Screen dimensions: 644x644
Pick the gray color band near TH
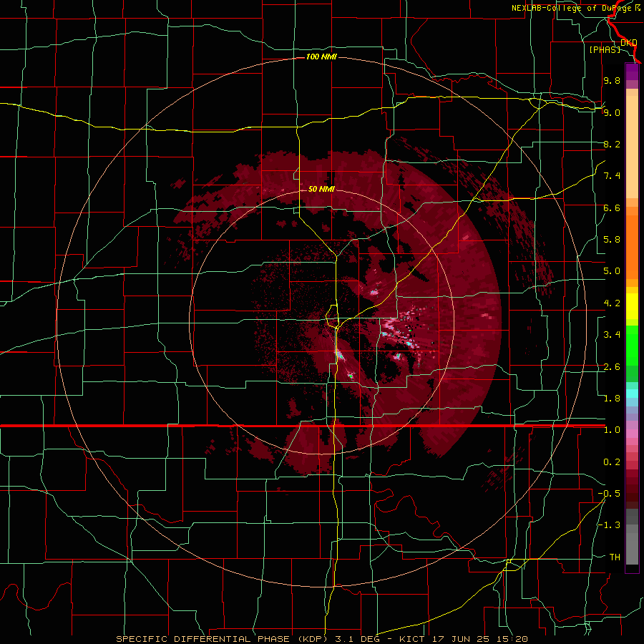(632, 549)
